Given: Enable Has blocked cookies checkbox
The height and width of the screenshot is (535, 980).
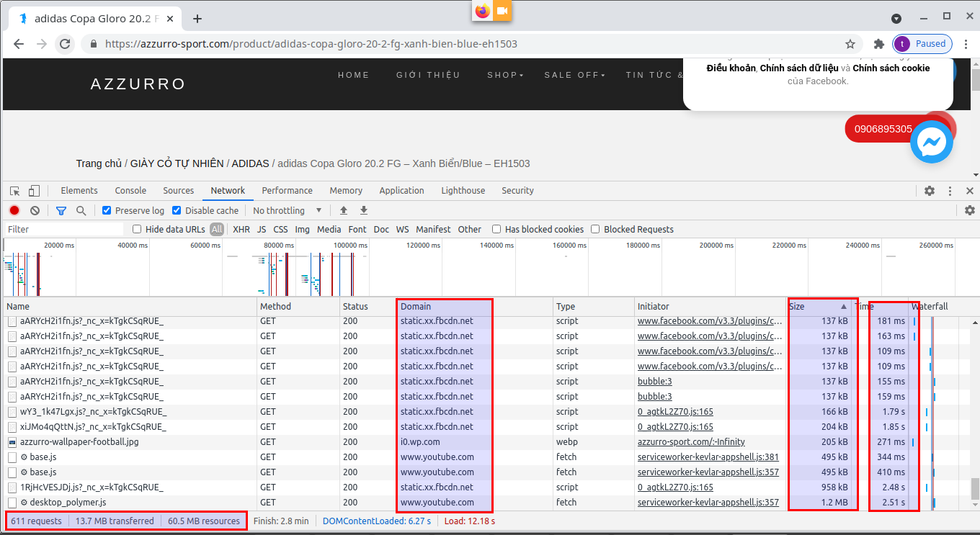Looking at the screenshot, I should point(496,229).
